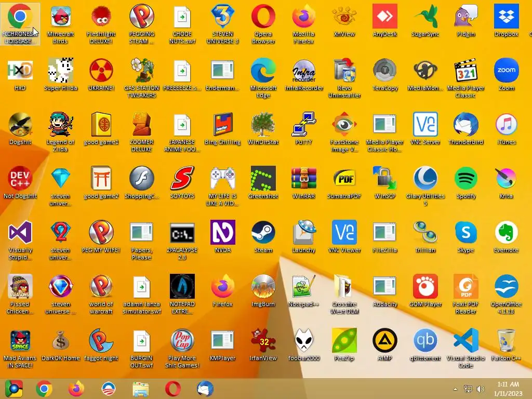Screen dimensions: 532x399
Task: Show hidden icons in the system tray
Action: coord(455,389)
